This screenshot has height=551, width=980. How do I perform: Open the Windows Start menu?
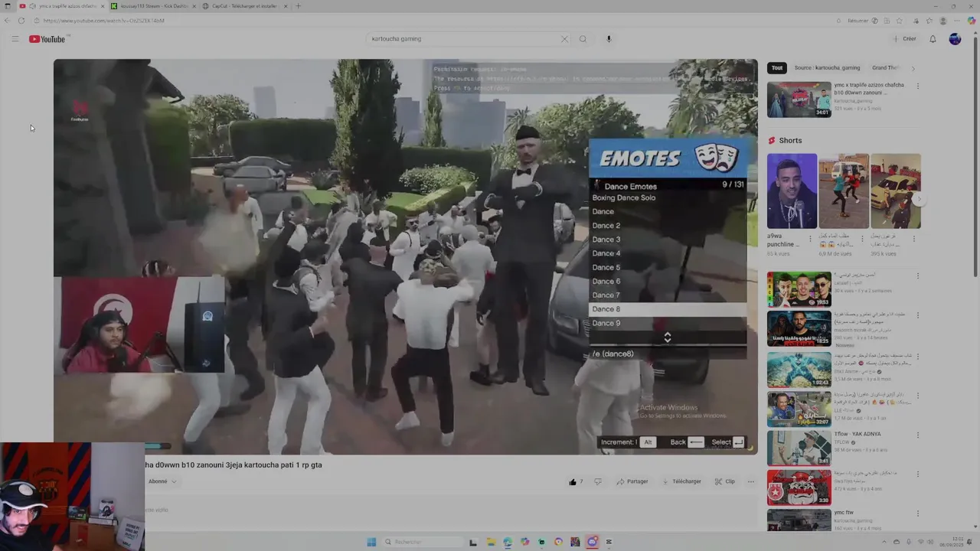tap(371, 542)
